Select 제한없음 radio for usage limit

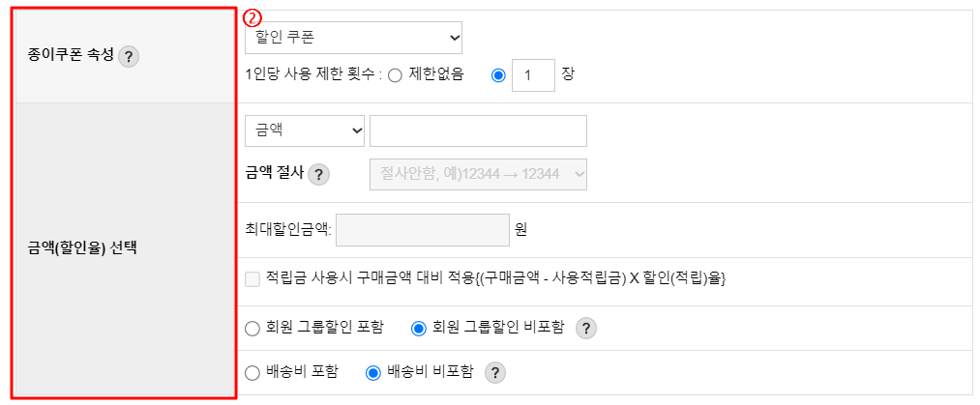click(x=395, y=75)
